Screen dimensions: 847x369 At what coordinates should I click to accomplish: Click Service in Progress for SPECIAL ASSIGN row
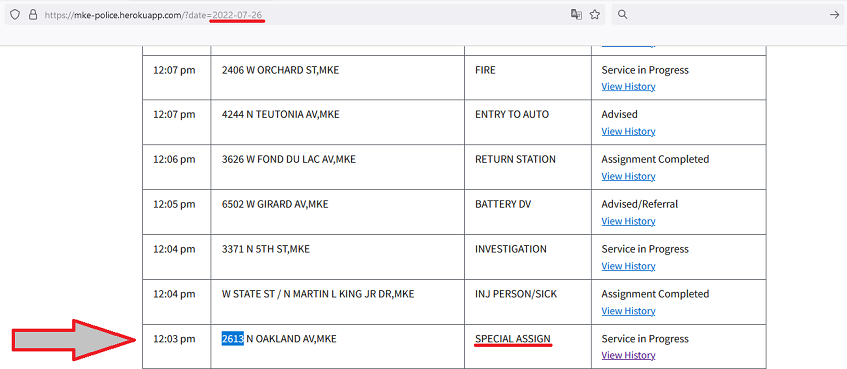645,339
